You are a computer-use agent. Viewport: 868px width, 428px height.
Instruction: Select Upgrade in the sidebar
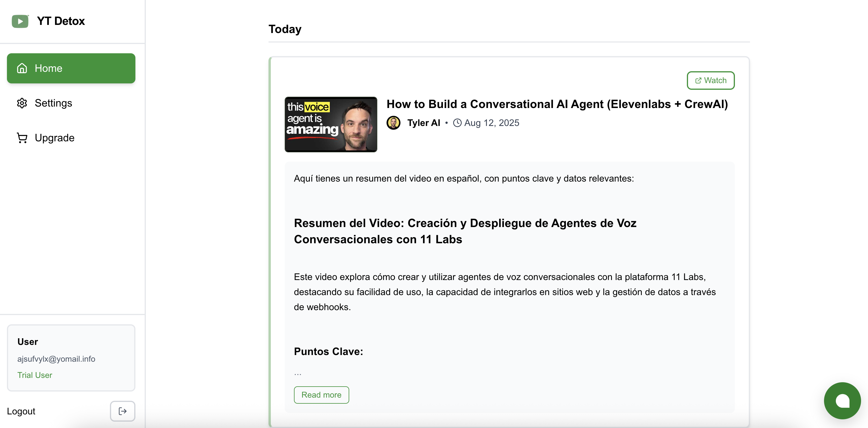[x=54, y=138]
